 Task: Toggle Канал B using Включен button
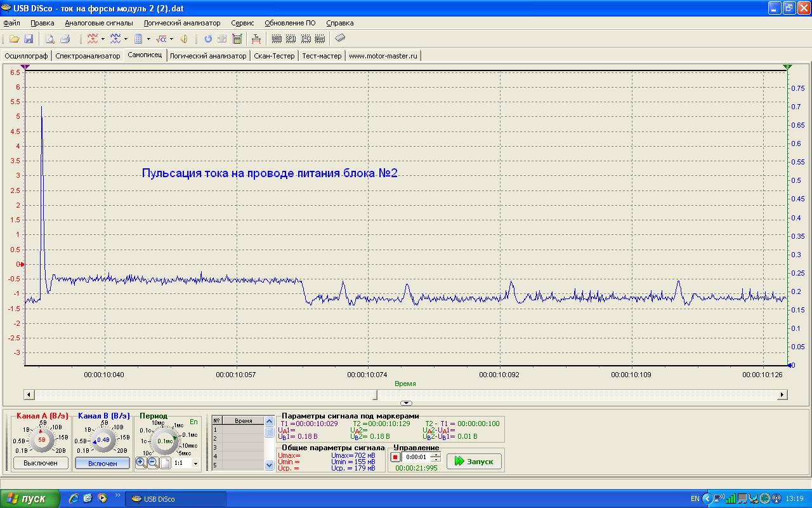(x=103, y=464)
